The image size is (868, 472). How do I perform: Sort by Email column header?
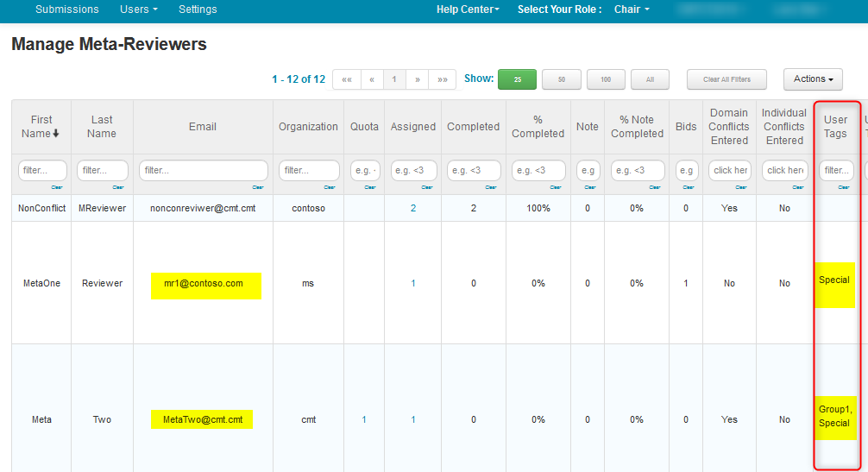(203, 127)
